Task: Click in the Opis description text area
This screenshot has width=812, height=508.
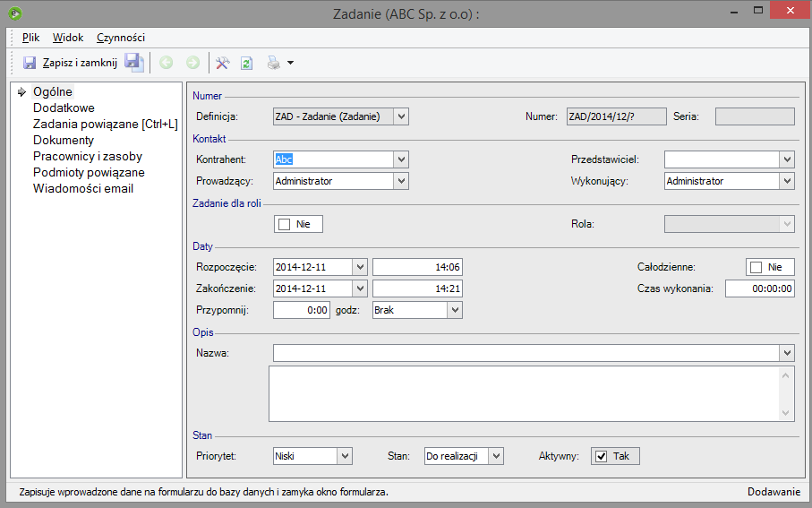Action: pyautogui.click(x=524, y=394)
